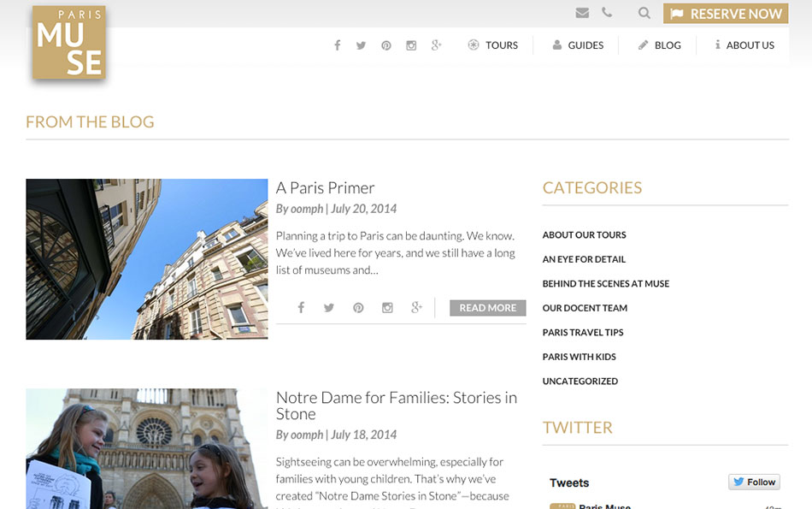Viewport: 812px width, 509px height.
Task: Open Google Plus icon in top navigation
Action: coord(436,45)
